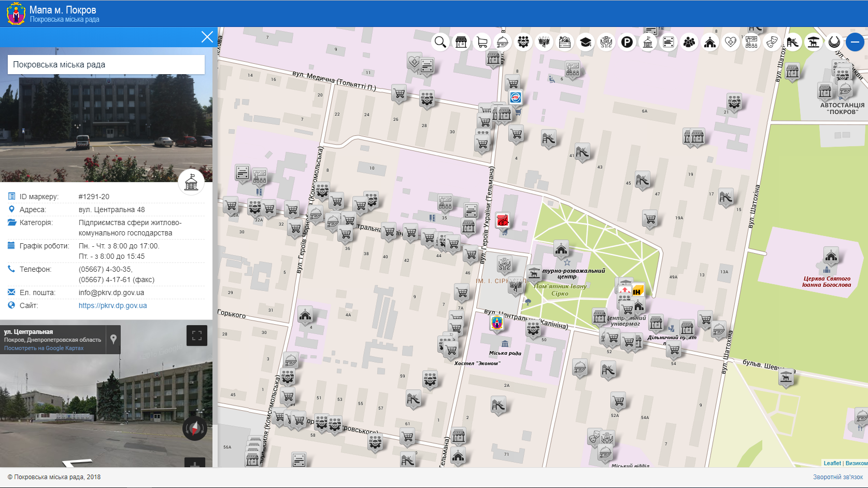Image resolution: width=868 pixels, height=488 pixels.
Task: Click the Пам'ятник Івану Сірко label
Action: [x=560, y=289]
